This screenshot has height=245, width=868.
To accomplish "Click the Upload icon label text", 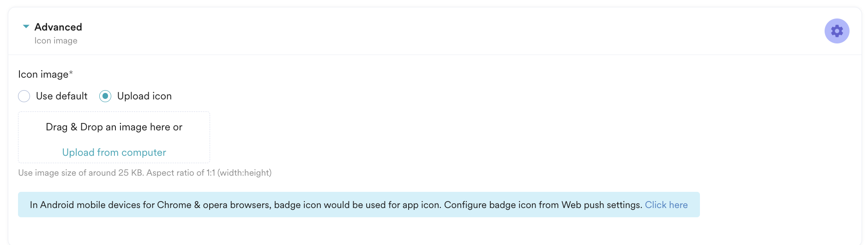I will pyautogui.click(x=144, y=96).
